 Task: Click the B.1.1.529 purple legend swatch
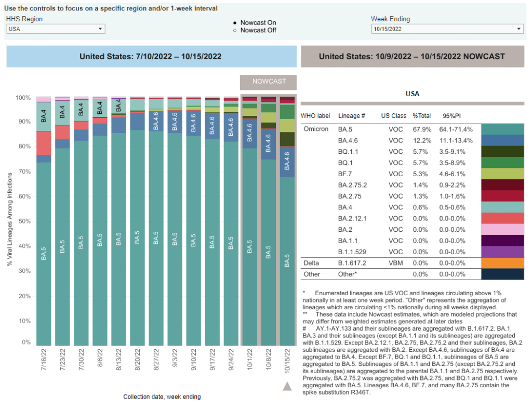pos(502,252)
